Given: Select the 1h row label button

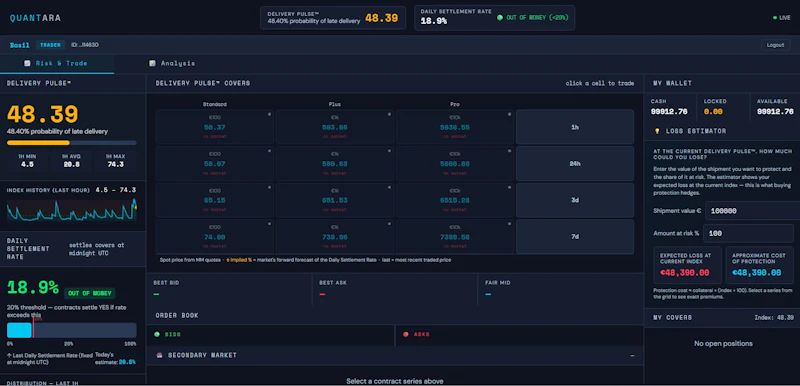Looking at the screenshot, I should click(x=574, y=127).
